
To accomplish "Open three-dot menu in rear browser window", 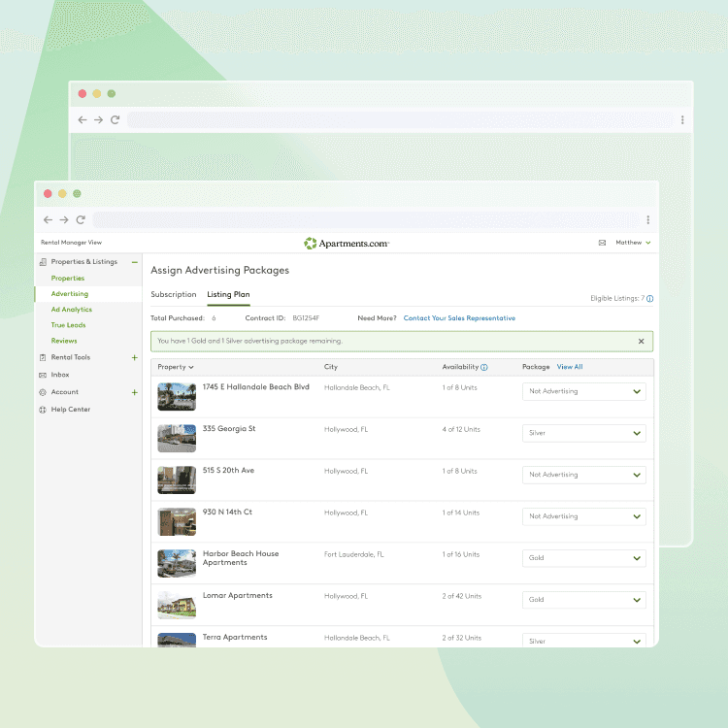I will point(682,119).
